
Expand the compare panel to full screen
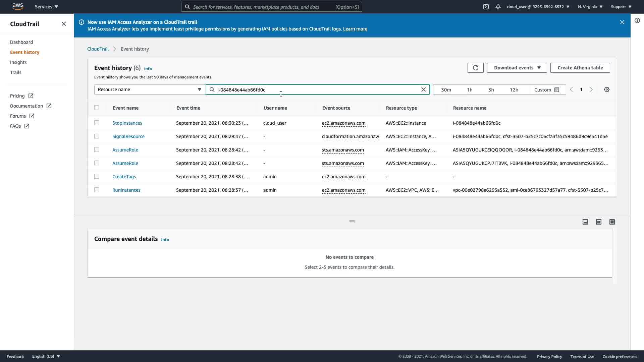pyautogui.click(x=612, y=222)
